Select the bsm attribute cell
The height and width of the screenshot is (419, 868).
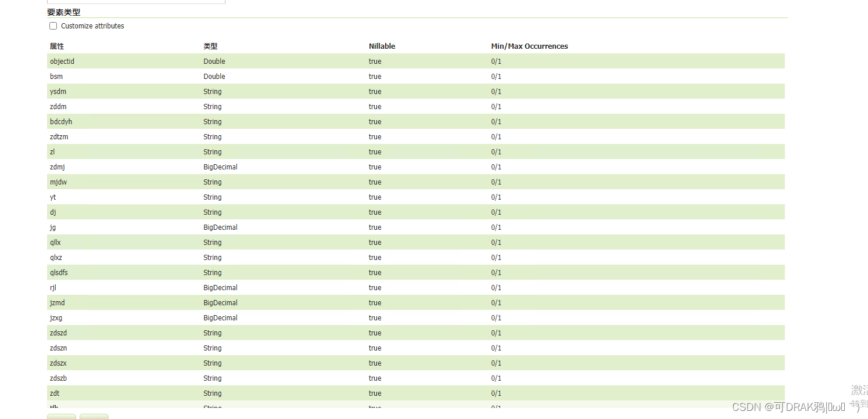pyautogui.click(x=56, y=77)
